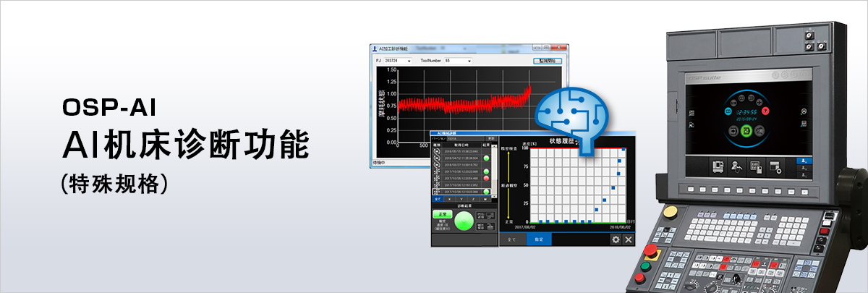Click the green 正常 status button
Image resolution: width=868 pixels, height=293 pixels.
(x=443, y=214)
